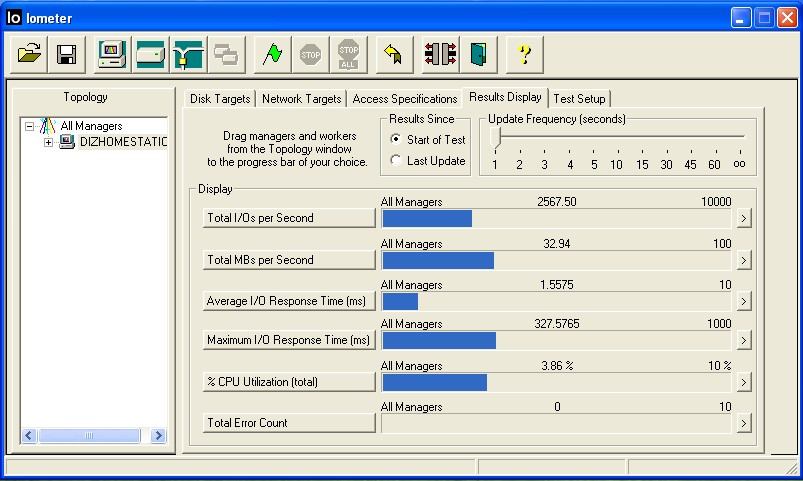
Task: Open arrow menu for Total MBs per Second
Action: 744,261
